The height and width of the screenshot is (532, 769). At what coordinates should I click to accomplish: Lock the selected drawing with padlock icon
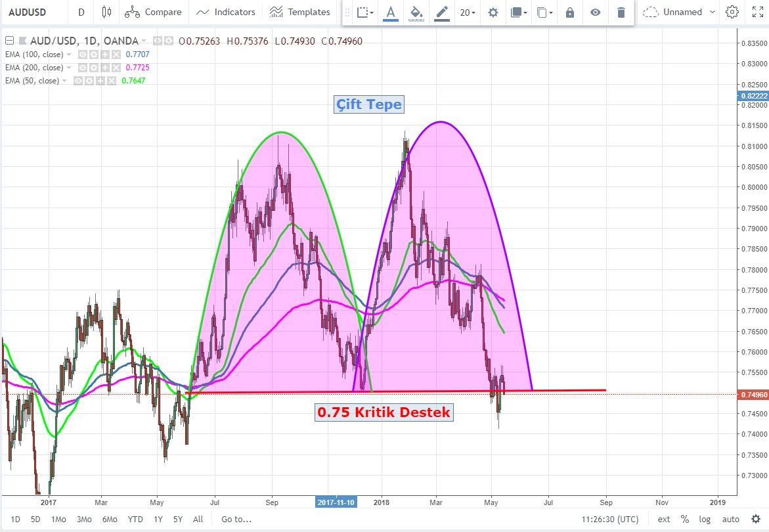tap(569, 12)
